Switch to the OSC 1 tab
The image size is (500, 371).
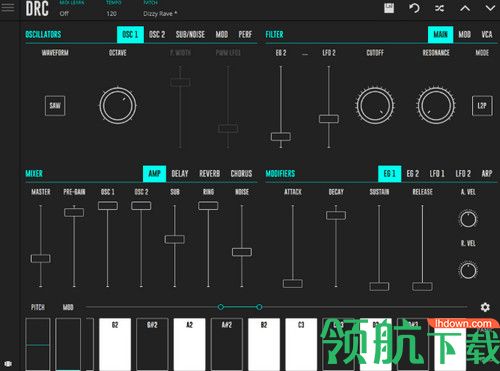(x=130, y=34)
